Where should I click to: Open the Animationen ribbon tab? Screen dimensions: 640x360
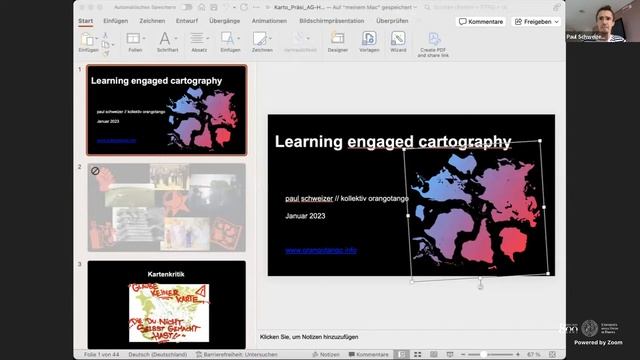(x=269, y=21)
